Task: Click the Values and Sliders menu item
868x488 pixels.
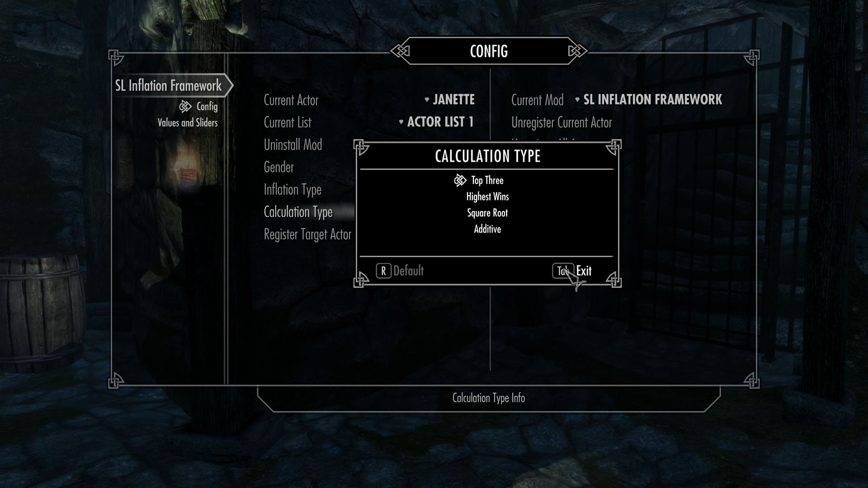Action: click(x=187, y=123)
